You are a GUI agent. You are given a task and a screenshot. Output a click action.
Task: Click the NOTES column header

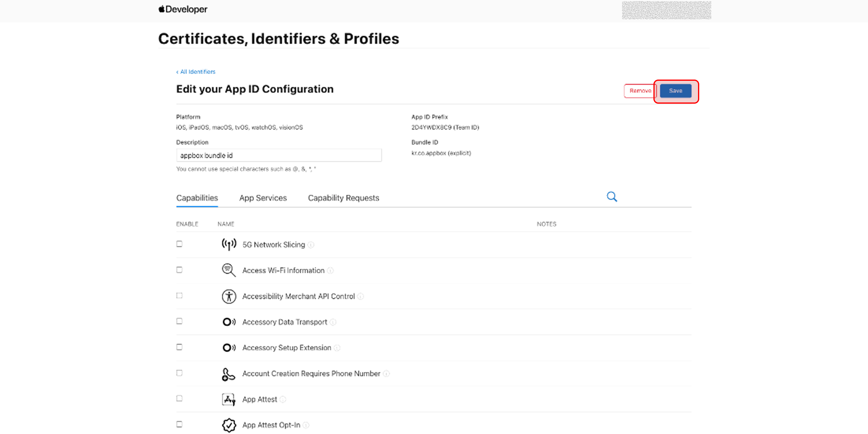coord(546,225)
